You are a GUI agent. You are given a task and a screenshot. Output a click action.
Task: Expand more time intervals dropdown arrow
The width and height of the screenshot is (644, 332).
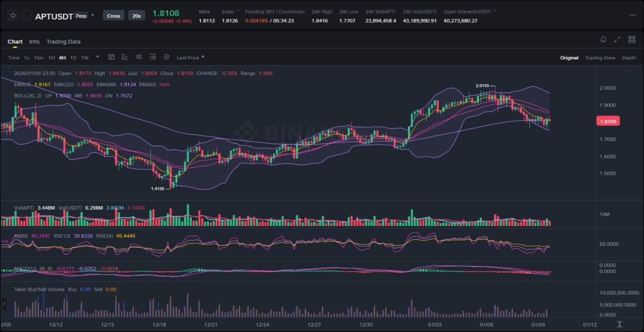coord(98,57)
